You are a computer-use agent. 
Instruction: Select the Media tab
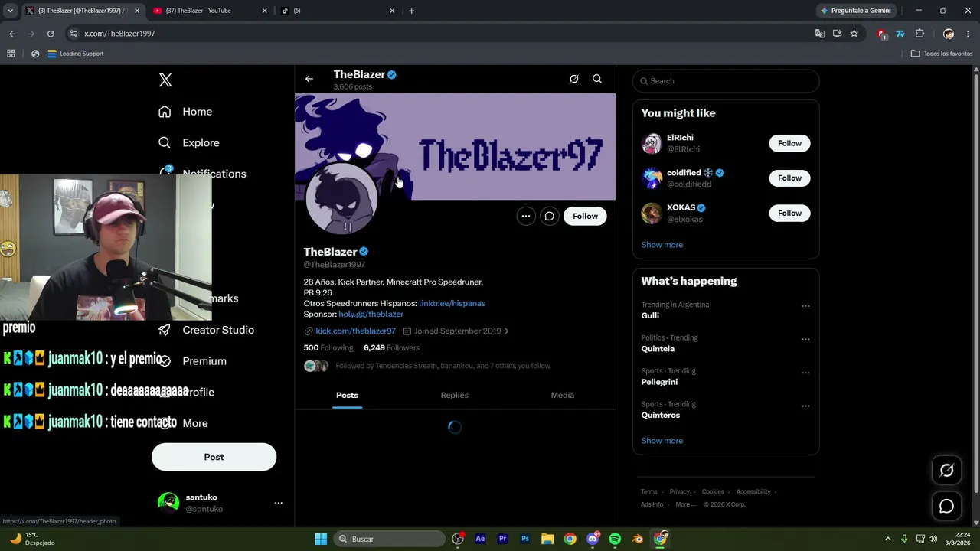[x=563, y=395]
